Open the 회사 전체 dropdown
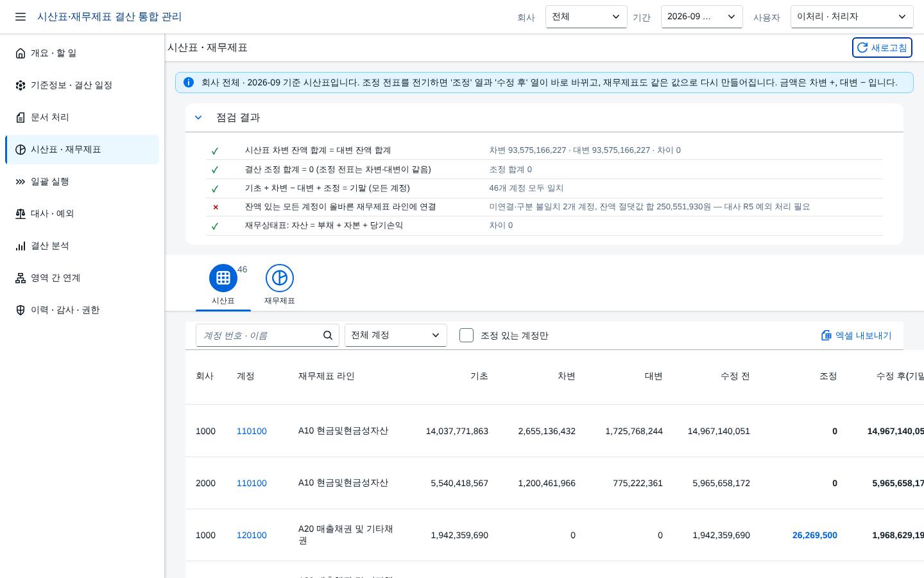The image size is (924, 578). tap(586, 17)
